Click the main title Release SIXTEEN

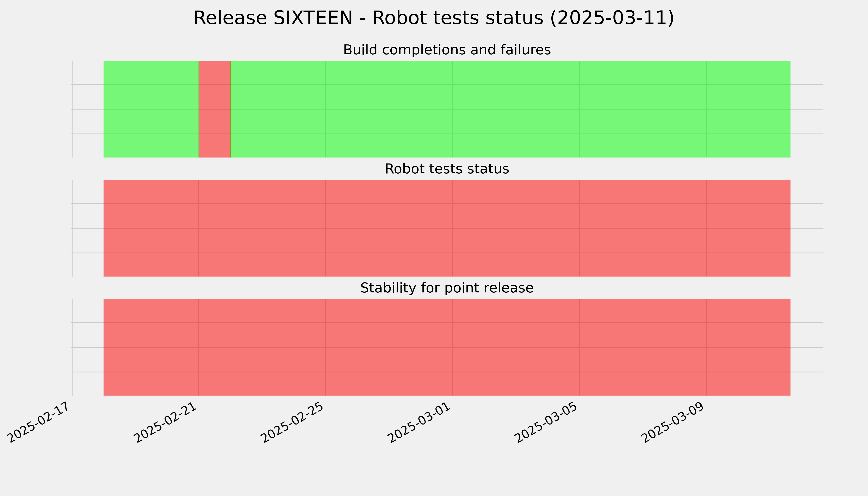point(434,18)
